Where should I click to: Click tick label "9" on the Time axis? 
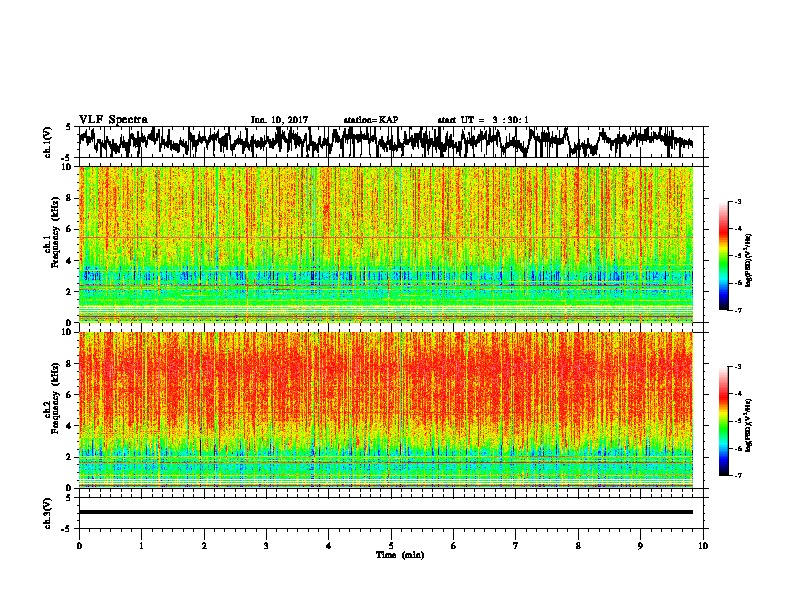pos(640,546)
